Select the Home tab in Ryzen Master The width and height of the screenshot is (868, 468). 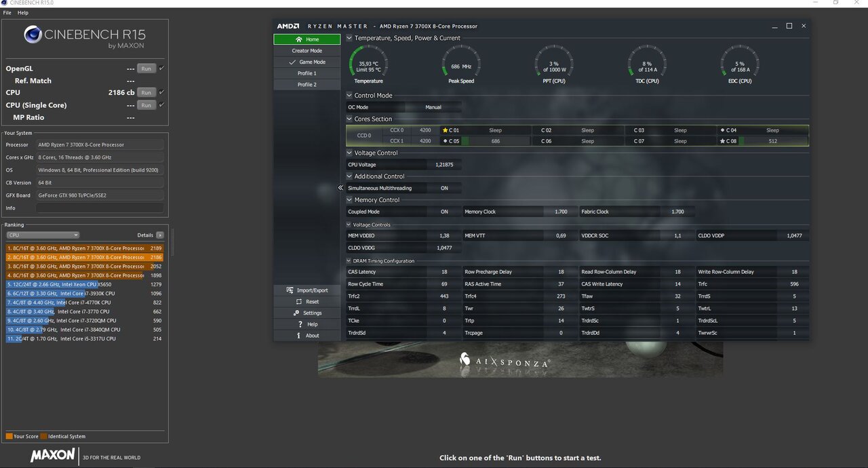(x=307, y=39)
